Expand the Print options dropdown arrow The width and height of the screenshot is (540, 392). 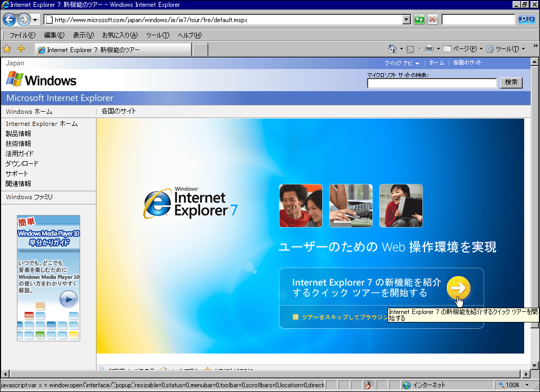pyautogui.click(x=438, y=49)
